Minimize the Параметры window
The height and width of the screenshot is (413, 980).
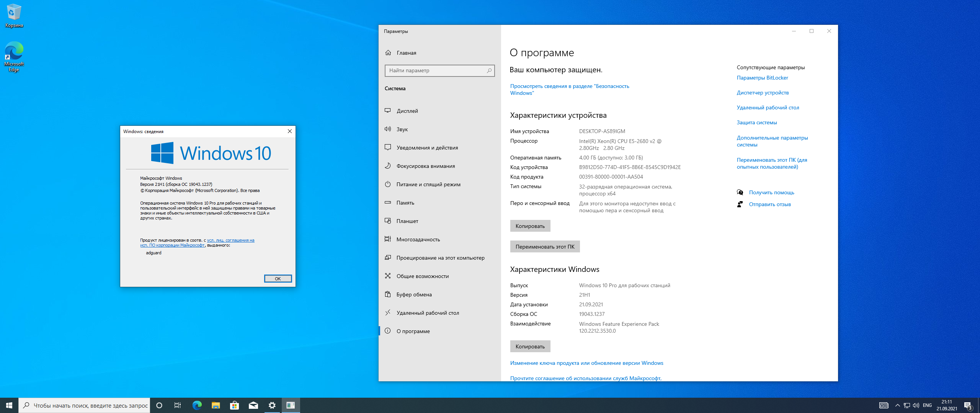point(794,31)
